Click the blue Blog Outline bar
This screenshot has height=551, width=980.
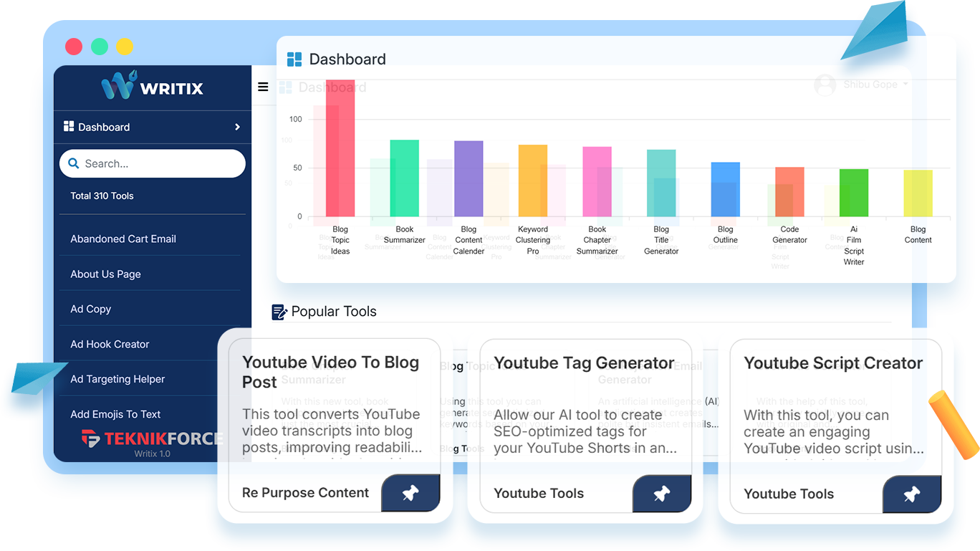click(x=726, y=189)
